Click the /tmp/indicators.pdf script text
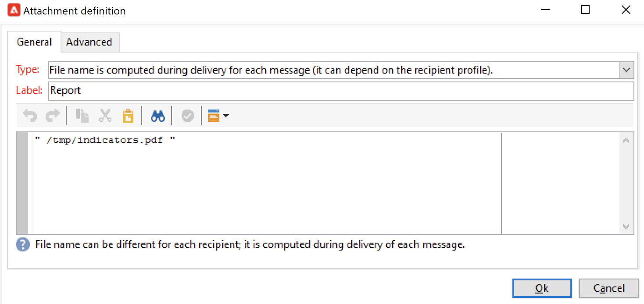 (105, 140)
